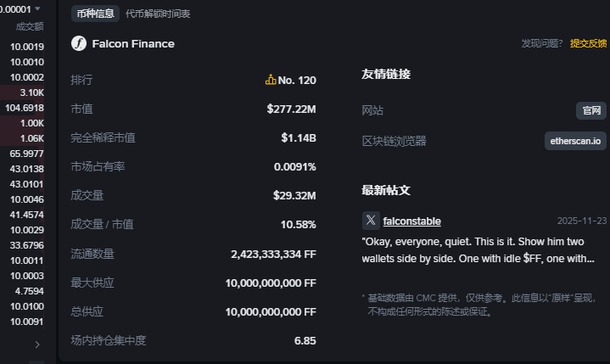Open the 官网 official website button
This screenshot has width=610, height=364.
coord(590,110)
